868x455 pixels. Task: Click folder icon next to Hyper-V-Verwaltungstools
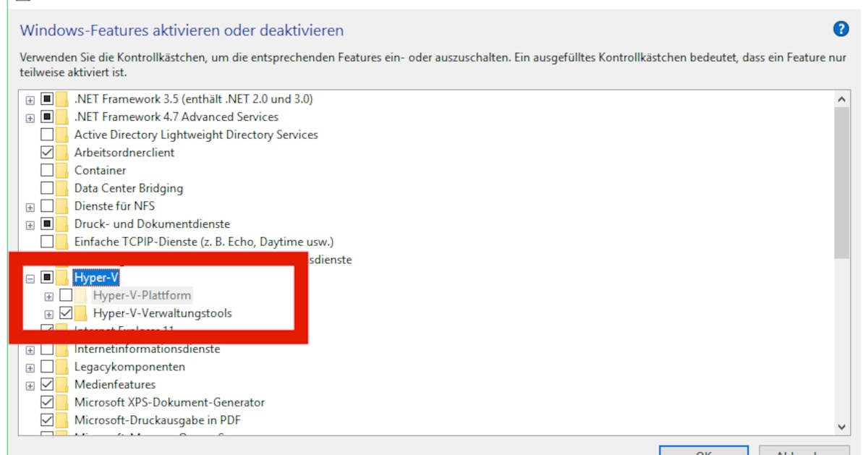82,313
